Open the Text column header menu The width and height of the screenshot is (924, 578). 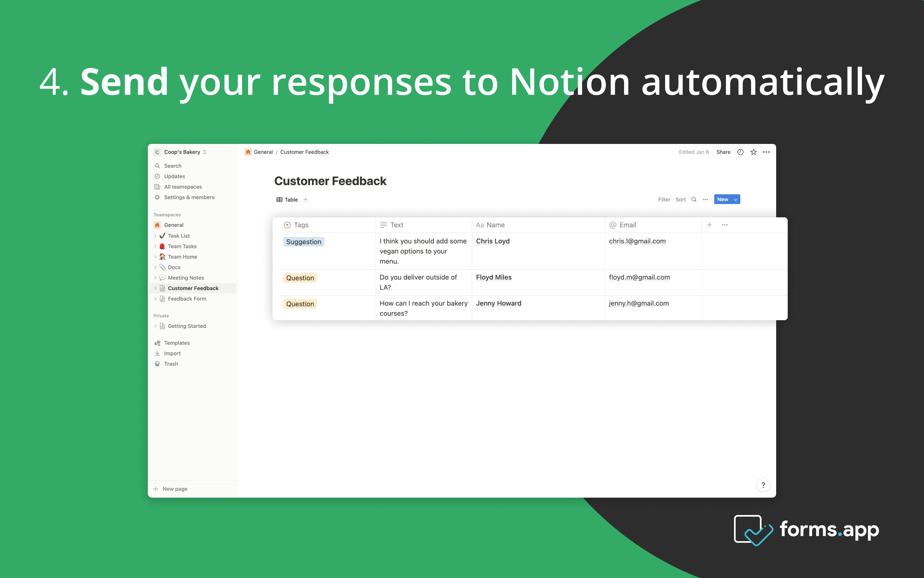coord(424,225)
